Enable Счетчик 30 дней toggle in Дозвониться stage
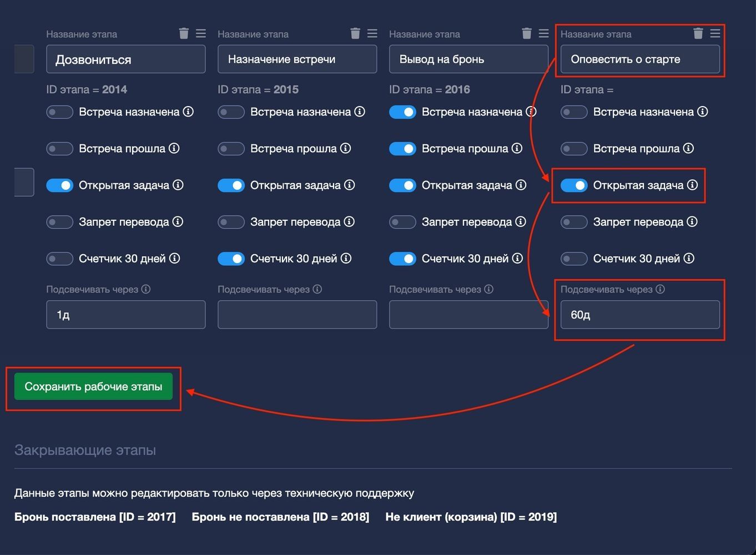This screenshot has height=555, width=756. click(59, 259)
